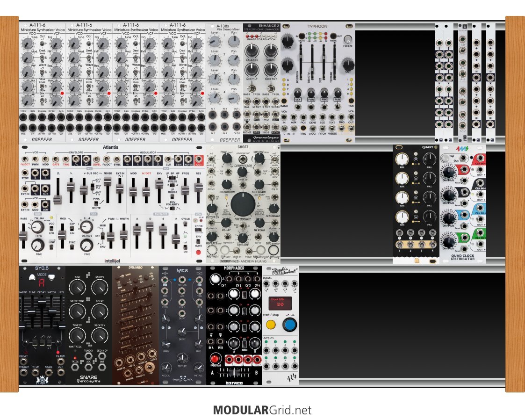Screen dimensions: 525x420
Task: Move the Rate slider on Atlantis
Action: pyautogui.click(x=23, y=235)
